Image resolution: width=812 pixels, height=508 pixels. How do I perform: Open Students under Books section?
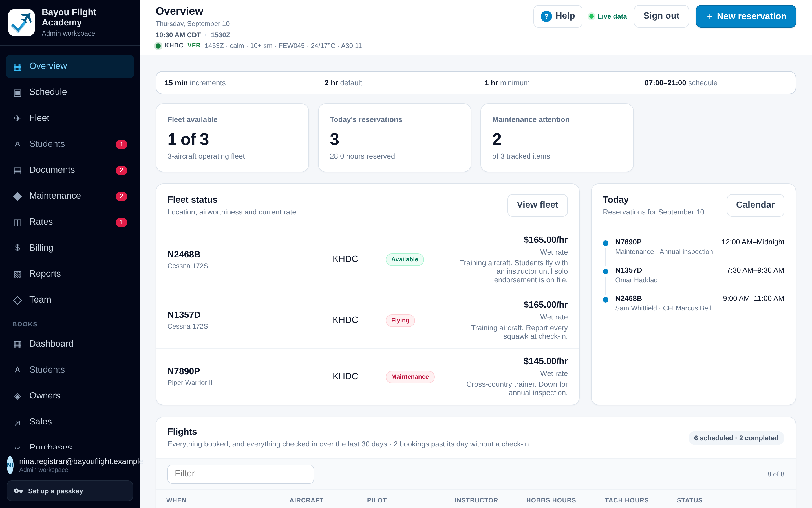(70, 370)
